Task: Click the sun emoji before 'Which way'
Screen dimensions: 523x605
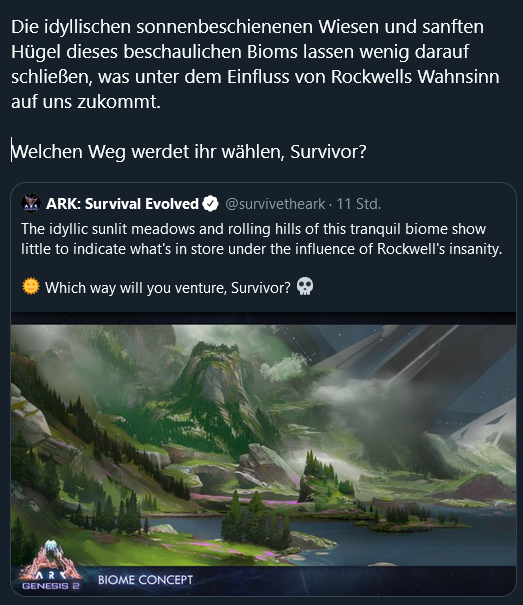Action: coord(31,287)
